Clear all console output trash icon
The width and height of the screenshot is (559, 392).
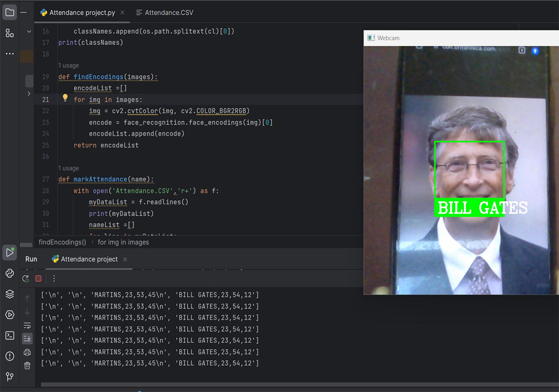[x=27, y=366]
